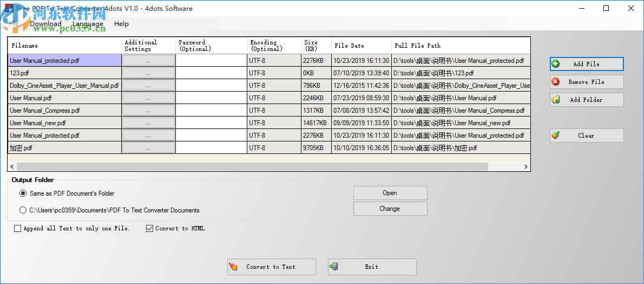Select the User Manual_new.pdf filename cell
Screen dimensions: 644x284
tap(64, 122)
